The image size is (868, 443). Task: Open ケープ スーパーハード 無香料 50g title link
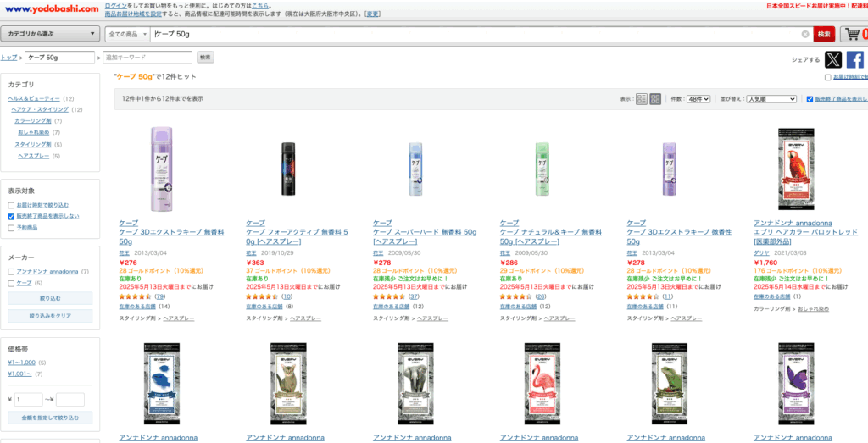[425, 237]
